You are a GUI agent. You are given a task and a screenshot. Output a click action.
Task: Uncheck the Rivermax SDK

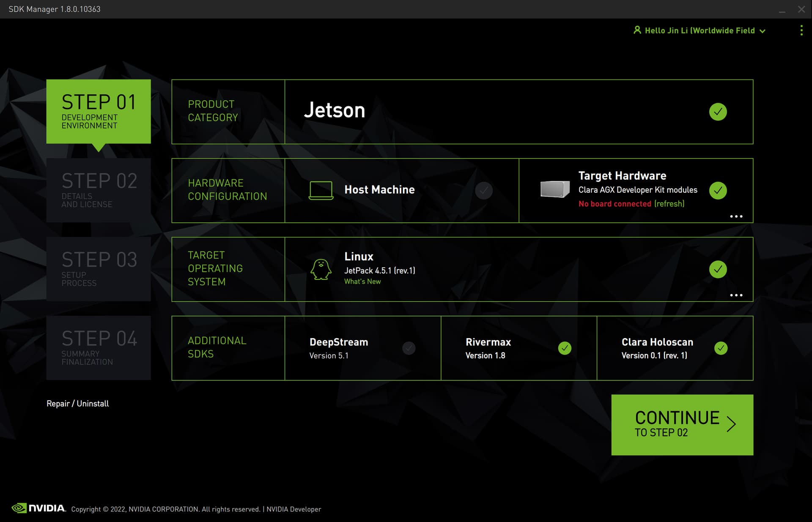coord(565,348)
